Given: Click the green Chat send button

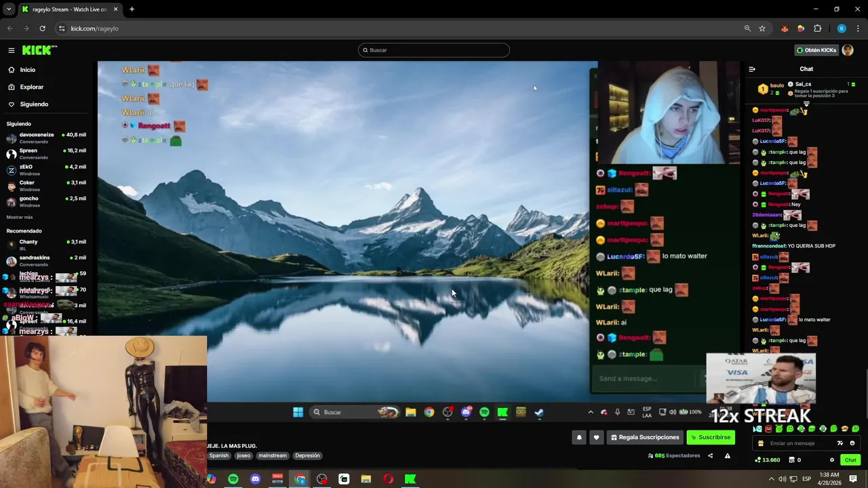Looking at the screenshot, I should pyautogui.click(x=850, y=460).
